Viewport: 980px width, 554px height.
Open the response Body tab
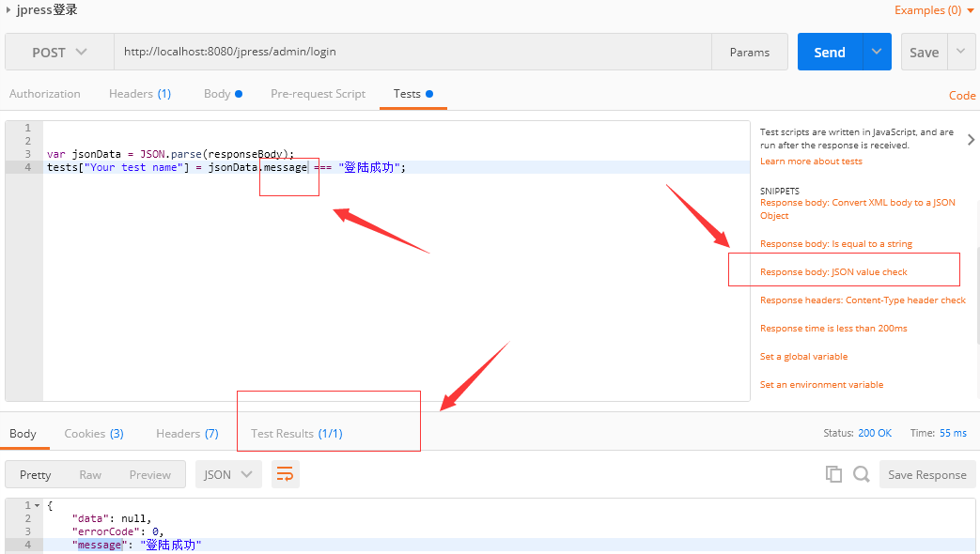click(23, 434)
